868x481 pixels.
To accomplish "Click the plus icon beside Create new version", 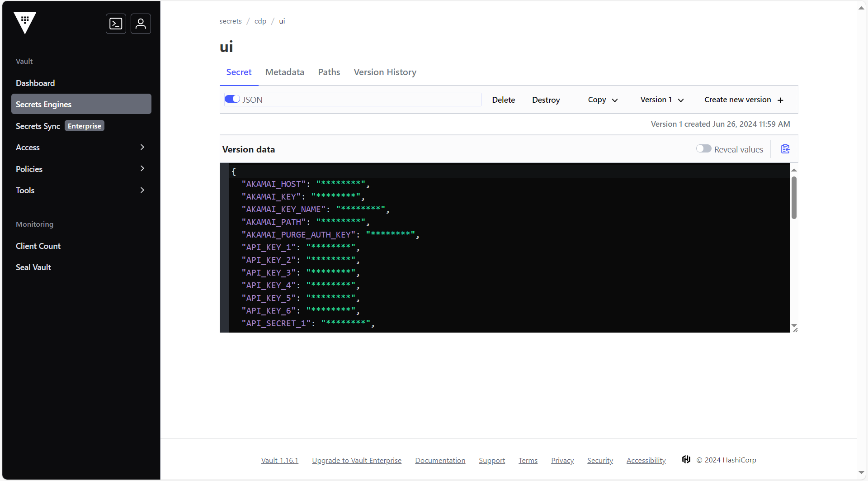I will (781, 100).
